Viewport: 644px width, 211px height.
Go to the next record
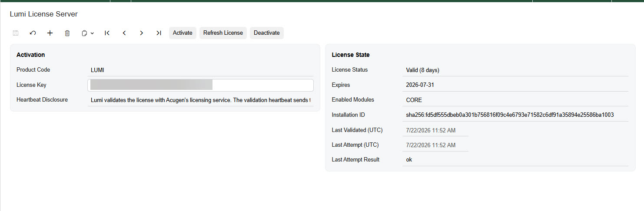[x=141, y=33]
